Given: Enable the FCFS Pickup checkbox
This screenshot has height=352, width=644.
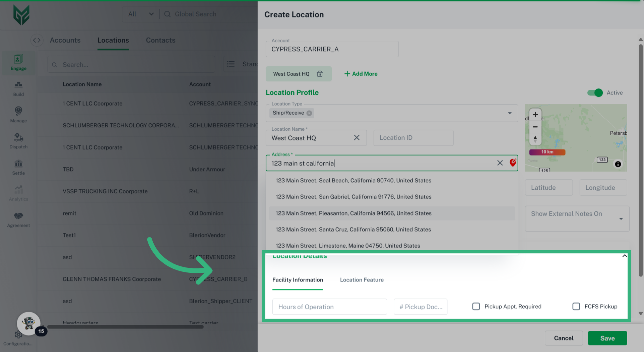Looking at the screenshot, I should pyautogui.click(x=576, y=306).
